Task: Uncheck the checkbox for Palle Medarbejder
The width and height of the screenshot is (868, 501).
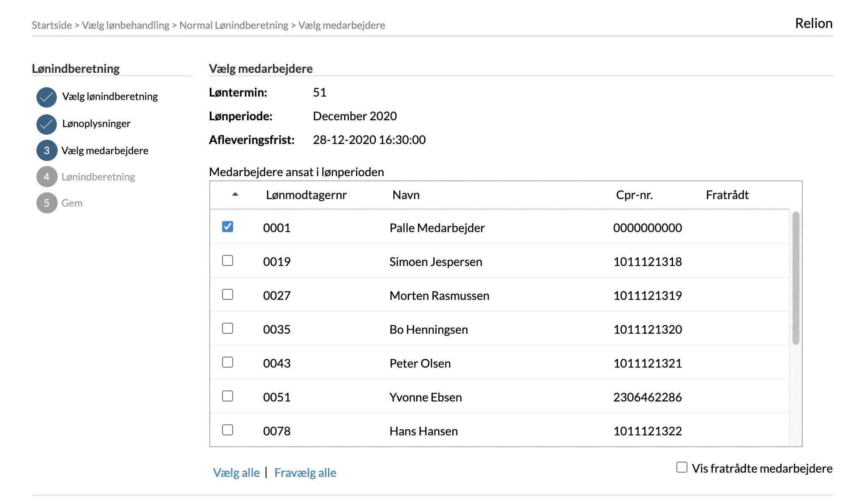Action: coord(228,227)
